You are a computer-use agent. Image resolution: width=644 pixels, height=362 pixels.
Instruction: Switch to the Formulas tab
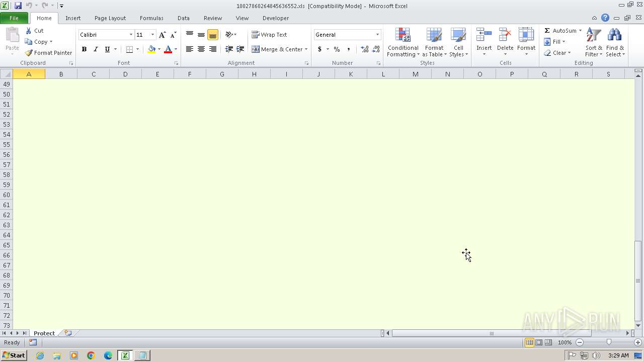pyautogui.click(x=151, y=18)
